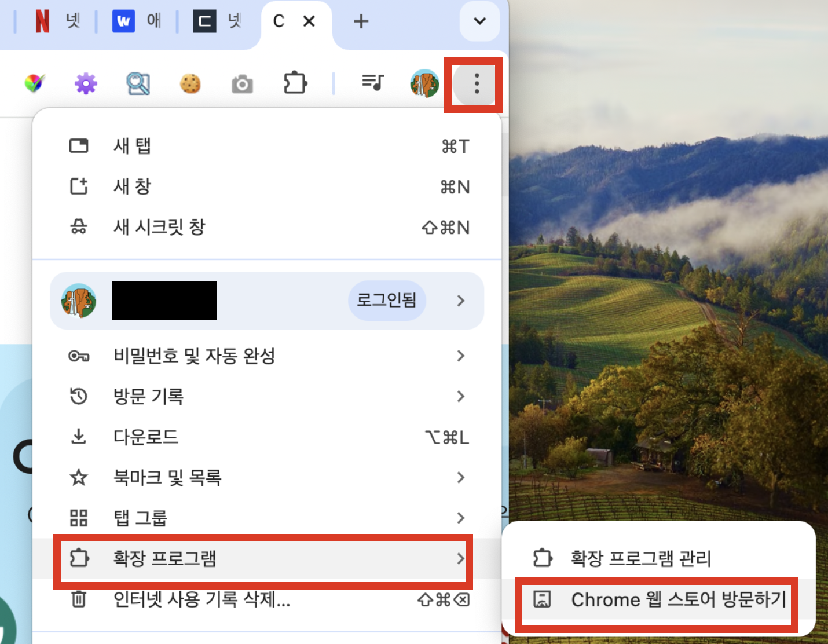This screenshot has width=828, height=644.
Task: Open the magnifier search extension icon
Action: coord(138,83)
